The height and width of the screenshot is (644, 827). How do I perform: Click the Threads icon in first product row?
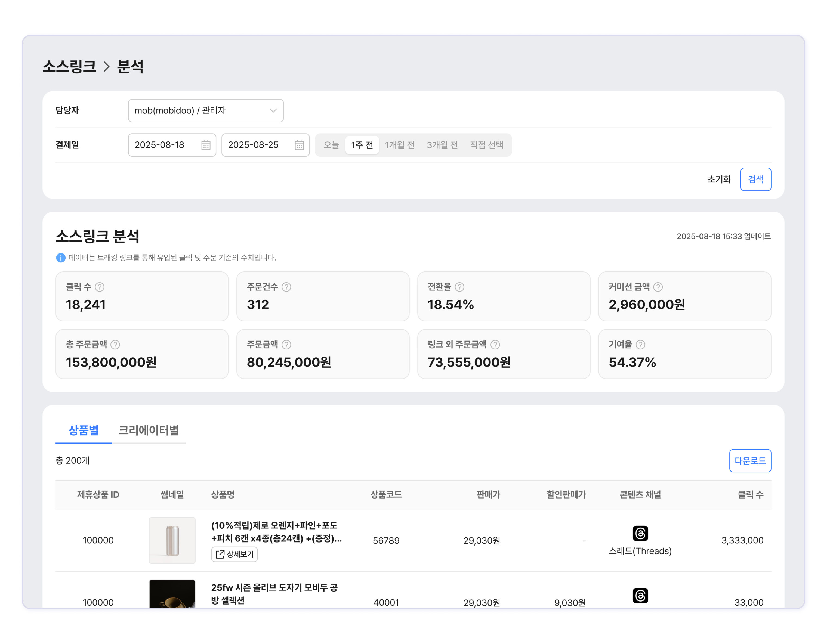click(640, 534)
